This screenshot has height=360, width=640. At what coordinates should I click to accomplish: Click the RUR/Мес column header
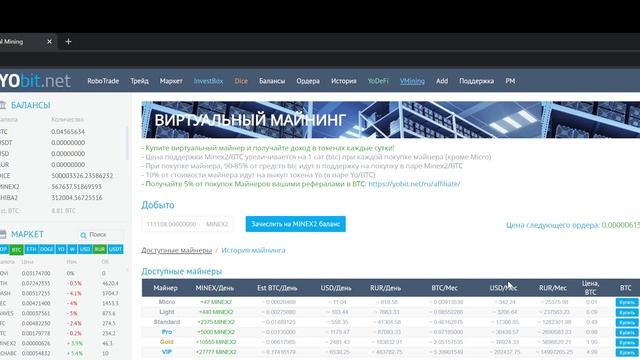(x=553, y=288)
